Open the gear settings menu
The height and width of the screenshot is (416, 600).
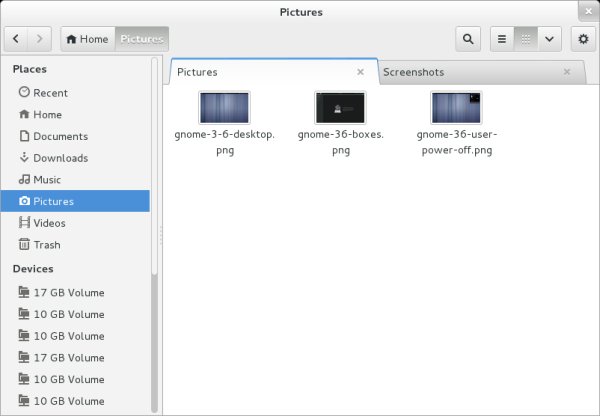click(583, 39)
